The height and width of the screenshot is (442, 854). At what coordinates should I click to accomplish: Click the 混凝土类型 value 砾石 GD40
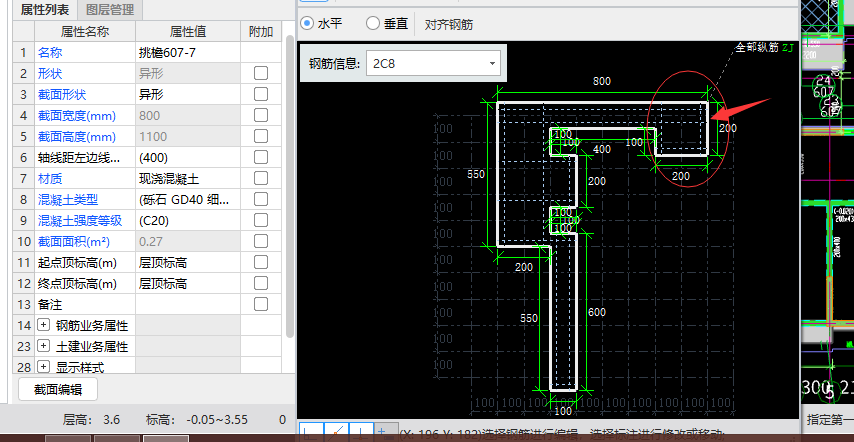188,199
